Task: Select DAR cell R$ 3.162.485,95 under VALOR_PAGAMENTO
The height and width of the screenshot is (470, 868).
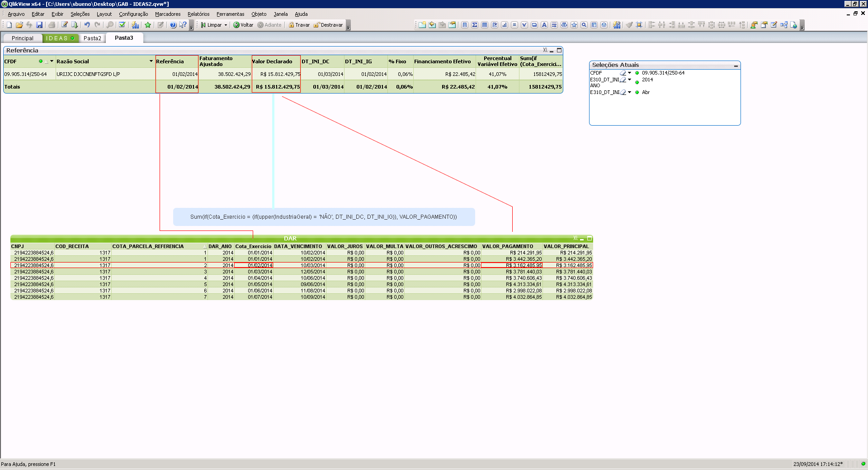Action: pos(512,265)
